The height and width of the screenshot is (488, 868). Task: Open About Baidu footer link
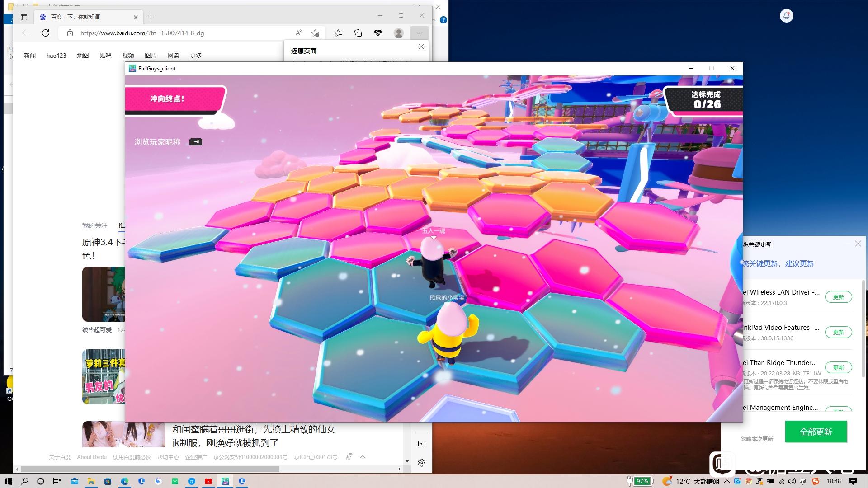pos(92,457)
